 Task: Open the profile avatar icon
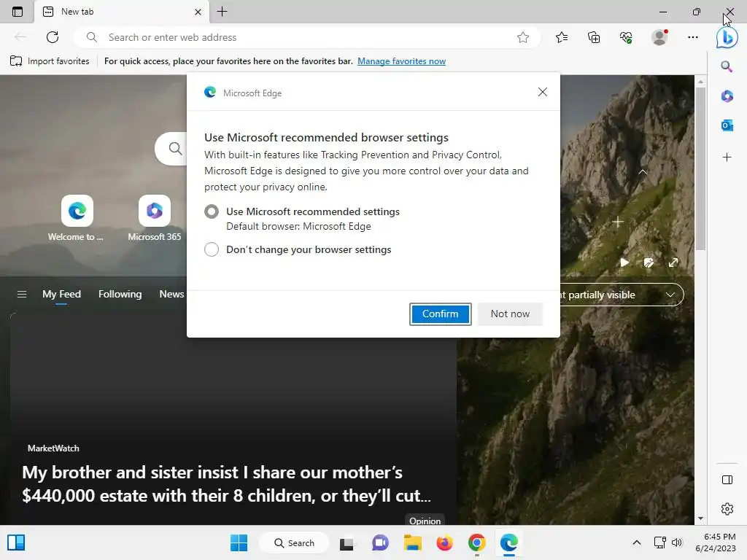(x=659, y=37)
